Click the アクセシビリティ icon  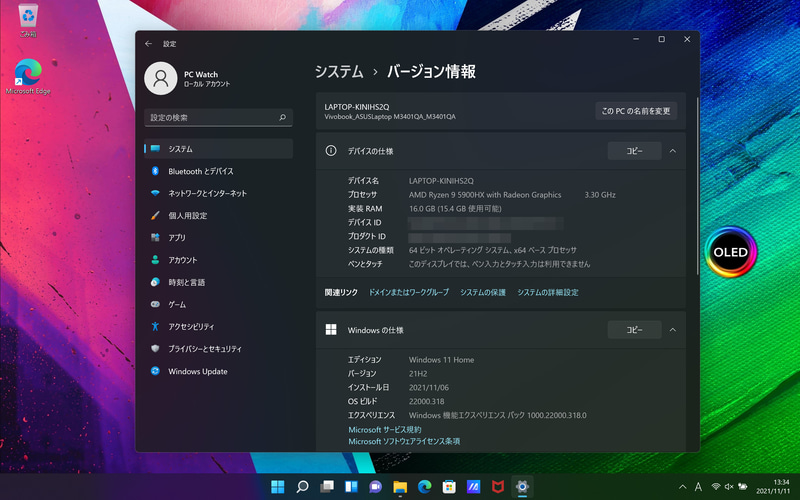pyautogui.click(x=155, y=327)
